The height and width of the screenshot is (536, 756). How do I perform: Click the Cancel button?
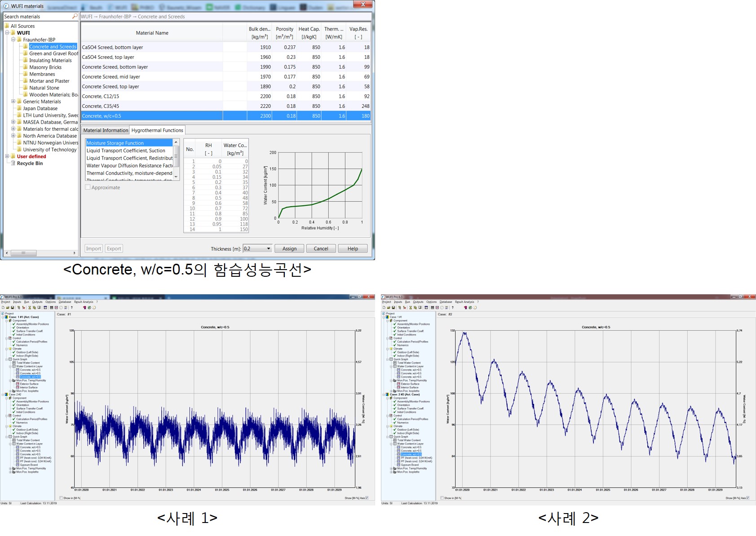coord(321,248)
